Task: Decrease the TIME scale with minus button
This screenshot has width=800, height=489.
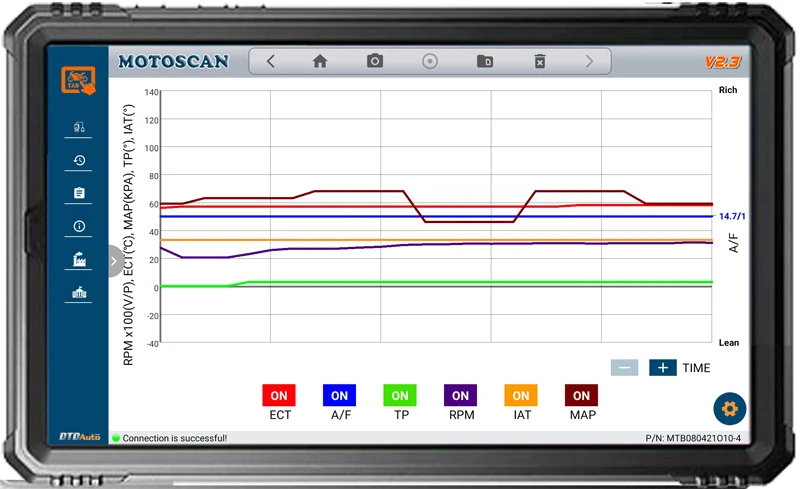Action: pos(624,368)
